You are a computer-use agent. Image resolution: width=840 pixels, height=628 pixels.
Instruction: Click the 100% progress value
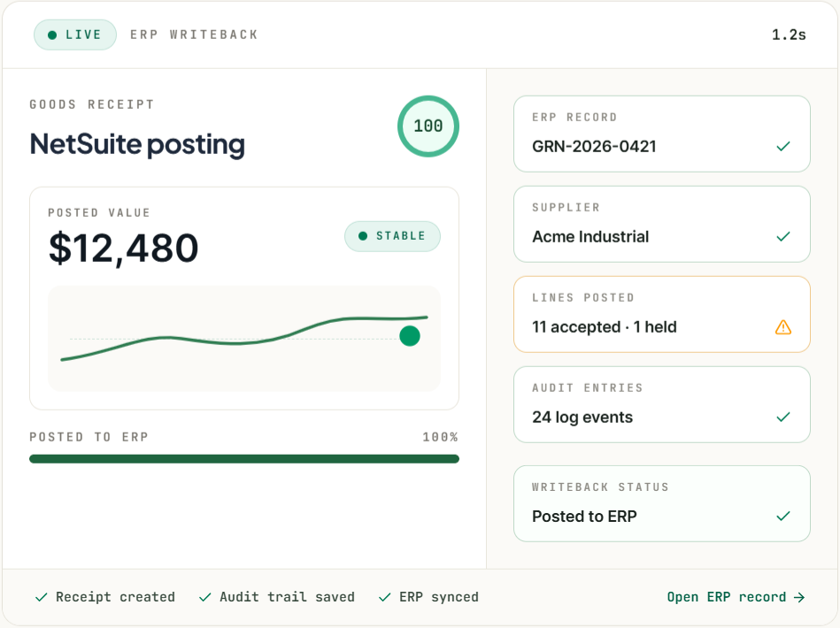coord(440,437)
